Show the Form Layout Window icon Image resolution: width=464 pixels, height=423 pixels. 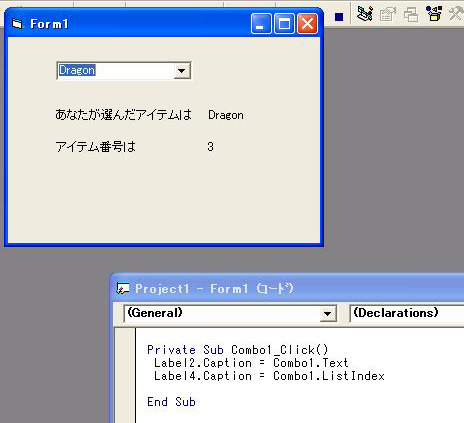411,15
